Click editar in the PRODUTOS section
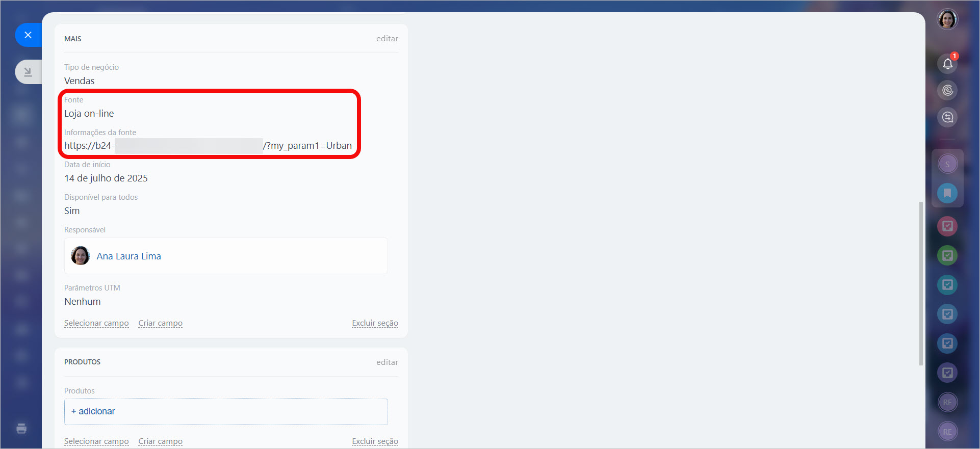Image resolution: width=980 pixels, height=449 pixels. [387, 362]
